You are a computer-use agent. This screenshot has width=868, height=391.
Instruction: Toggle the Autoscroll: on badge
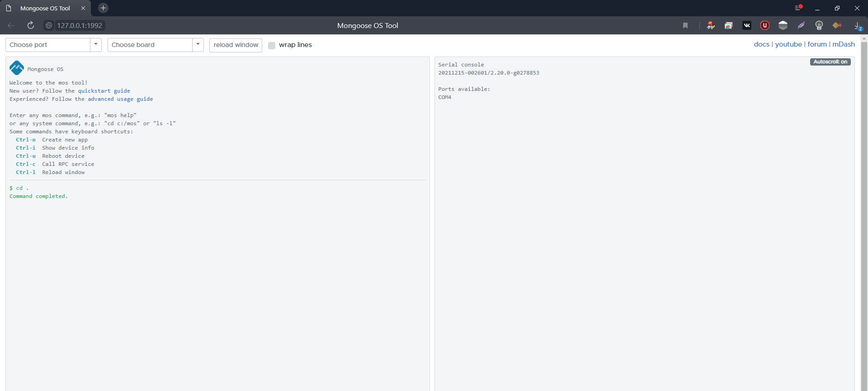pos(830,61)
